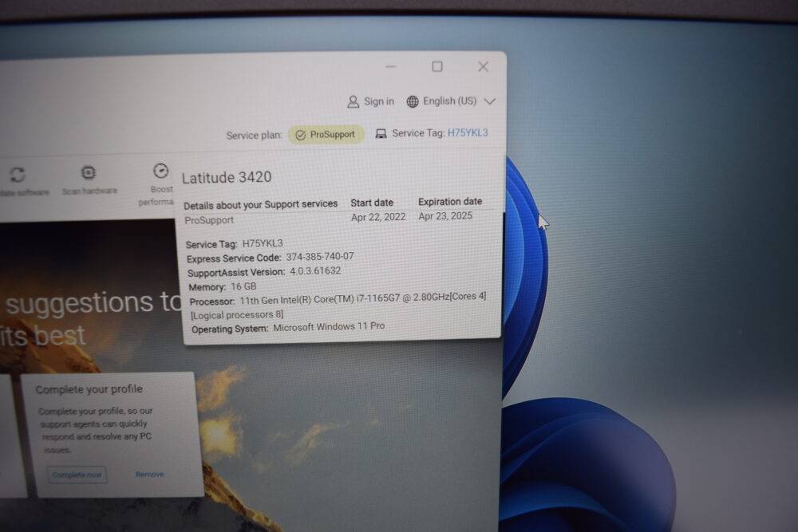Maximize the SupportAssist window
The height and width of the screenshot is (532, 798).
point(437,67)
